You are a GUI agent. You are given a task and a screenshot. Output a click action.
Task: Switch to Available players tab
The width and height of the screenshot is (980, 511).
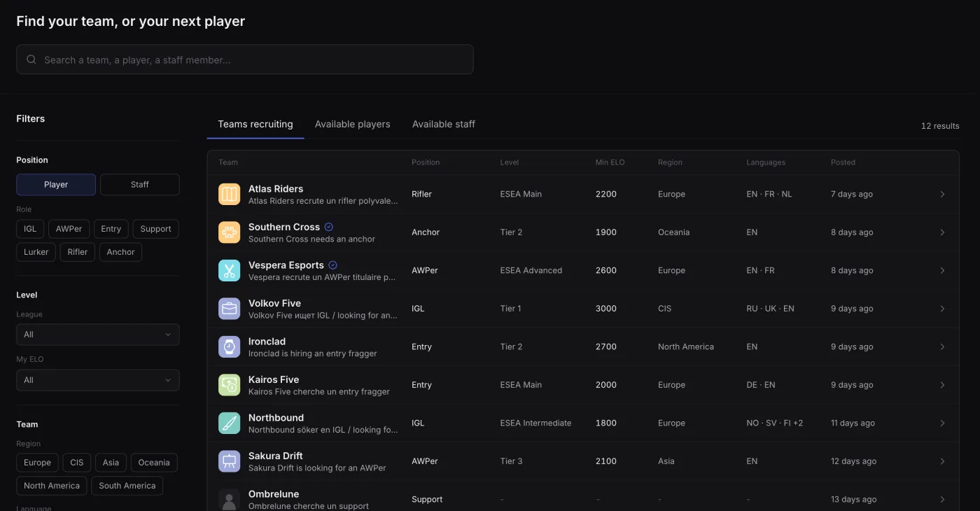pos(353,124)
